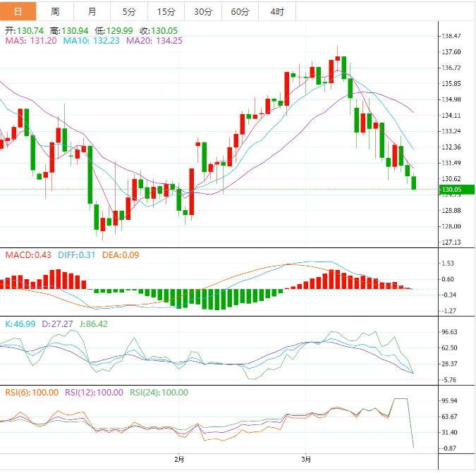This screenshot has height=473, width=476.
Task: Click the RSI(12):100.00 label
Action: [x=94, y=393]
